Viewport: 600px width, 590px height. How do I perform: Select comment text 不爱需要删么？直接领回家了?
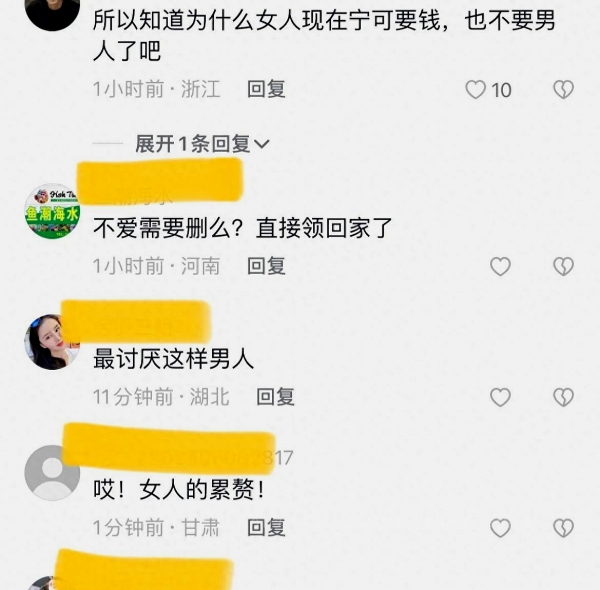[243, 228]
